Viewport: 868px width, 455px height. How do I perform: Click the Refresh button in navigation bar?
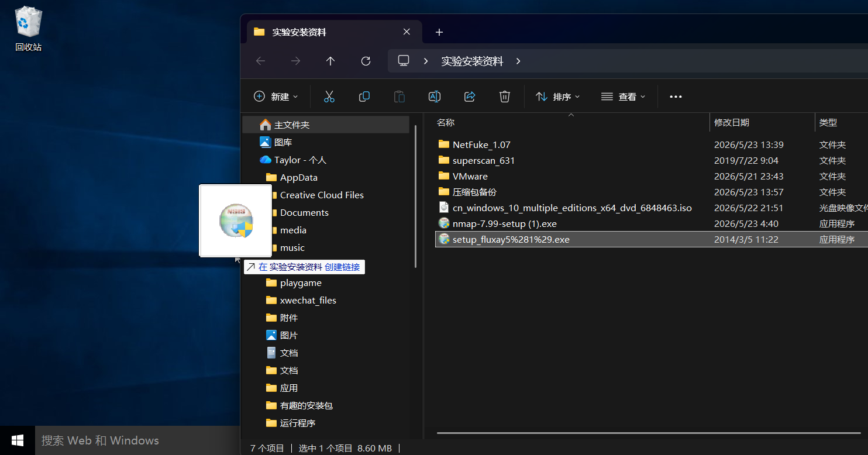click(366, 61)
